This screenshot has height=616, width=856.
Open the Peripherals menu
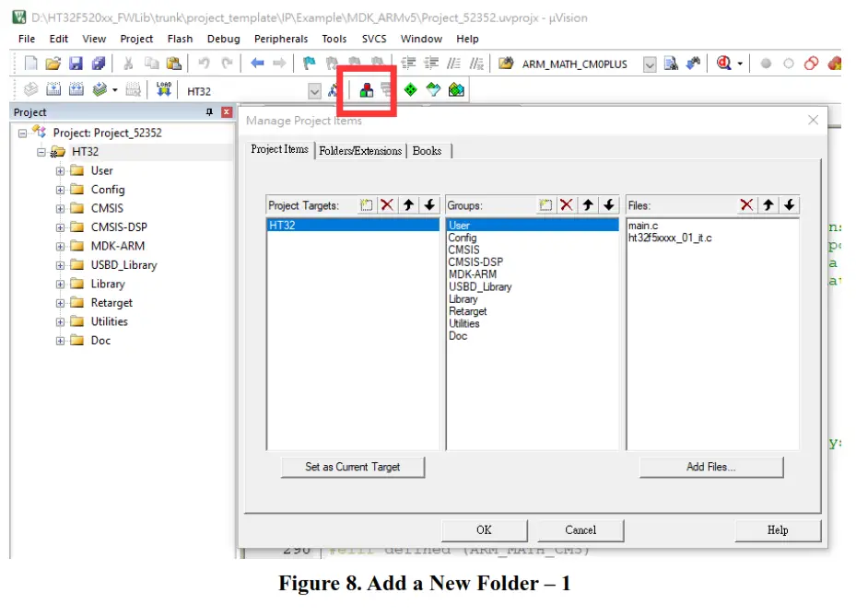click(281, 39)
